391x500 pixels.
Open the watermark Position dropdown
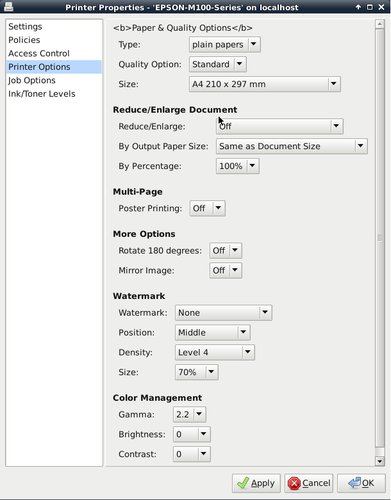tap(212, 332)
